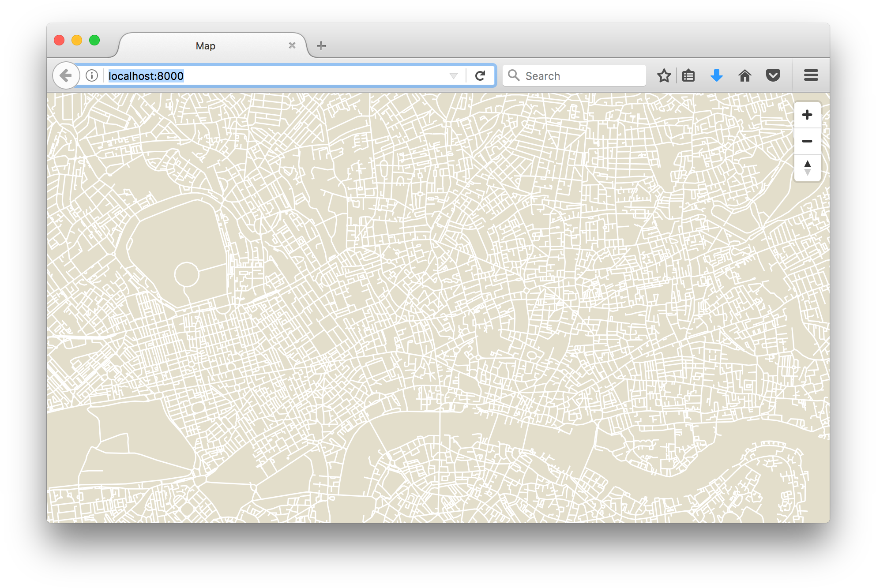
Task: Go back to the previous page
Action: point(66,75)
